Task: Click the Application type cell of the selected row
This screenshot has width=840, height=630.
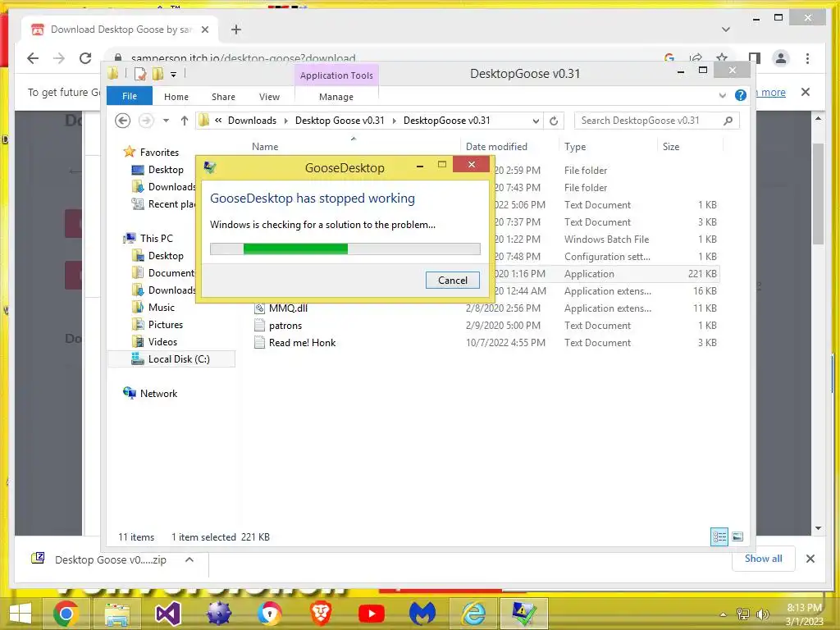Action: pyautogui.click(x=589, y=274)
